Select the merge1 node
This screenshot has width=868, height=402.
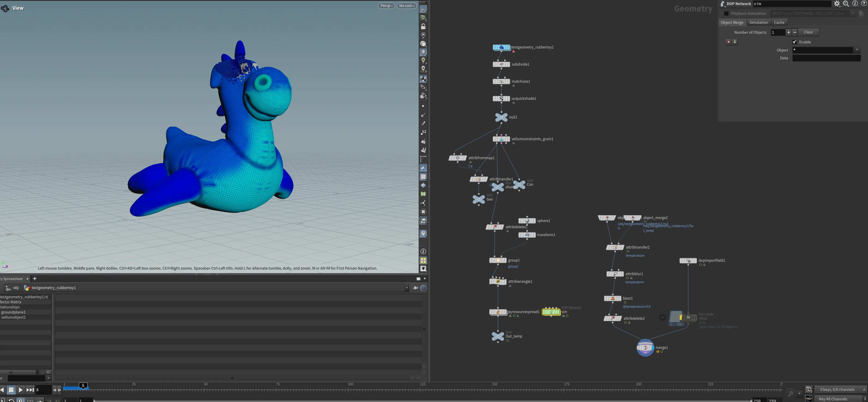(x=645, y=348)
